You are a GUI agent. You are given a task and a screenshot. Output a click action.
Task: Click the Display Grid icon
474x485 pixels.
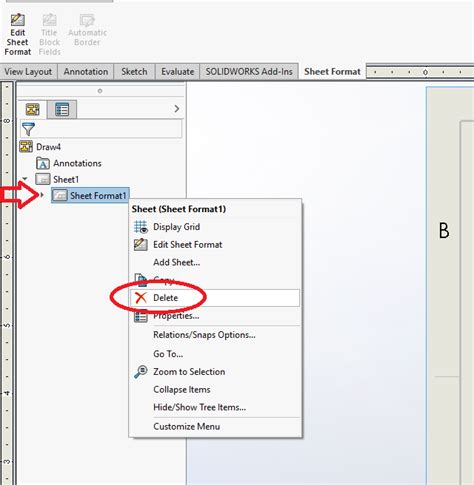point(141,227)
